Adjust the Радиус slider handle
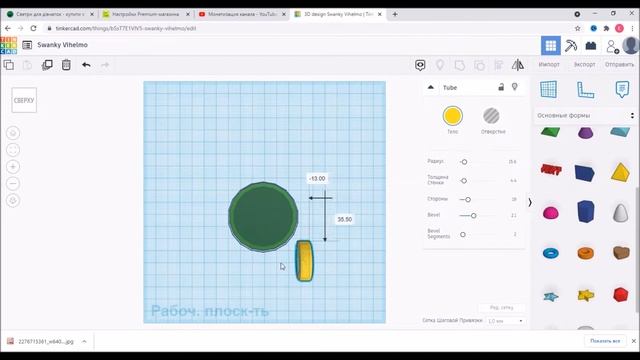 [464, 162]
